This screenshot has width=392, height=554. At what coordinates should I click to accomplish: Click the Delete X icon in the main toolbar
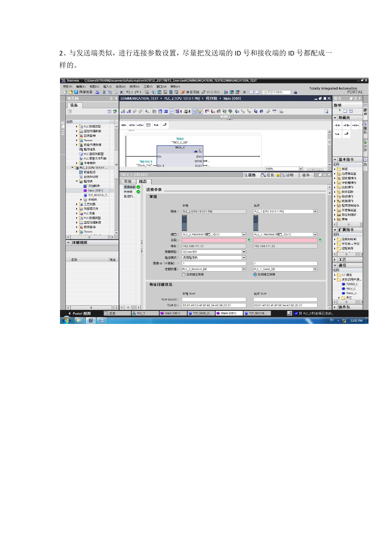[x=121, y=92]
